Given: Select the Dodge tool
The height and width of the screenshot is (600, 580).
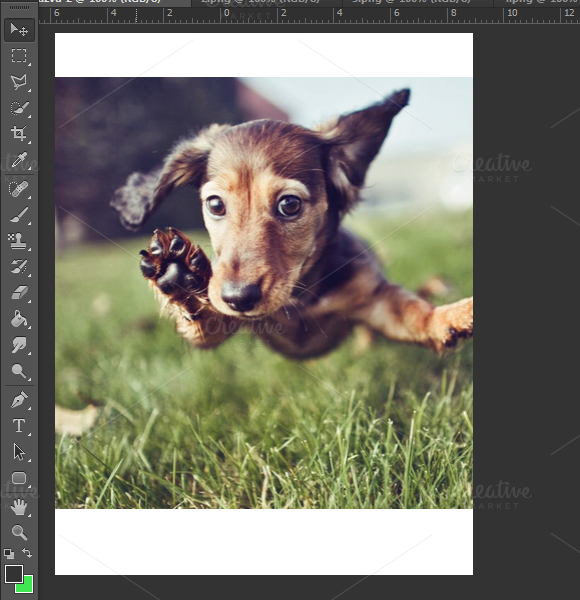Looking at the screenshot, I should [x=19, y=371].
